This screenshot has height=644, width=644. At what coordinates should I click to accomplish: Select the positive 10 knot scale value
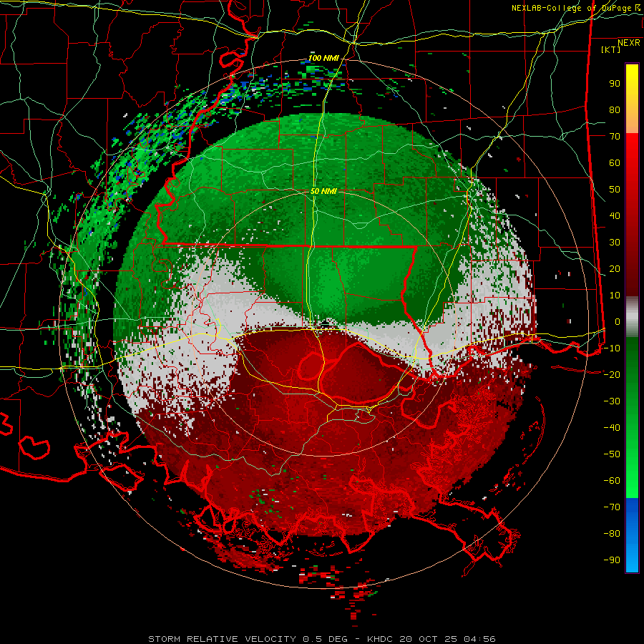[x=615, y=296]
